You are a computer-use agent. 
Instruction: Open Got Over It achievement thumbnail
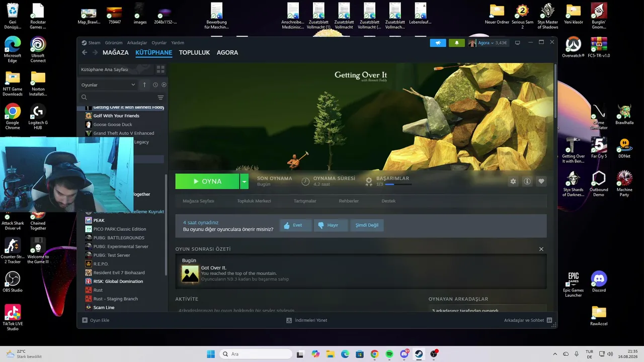[190, 274]
